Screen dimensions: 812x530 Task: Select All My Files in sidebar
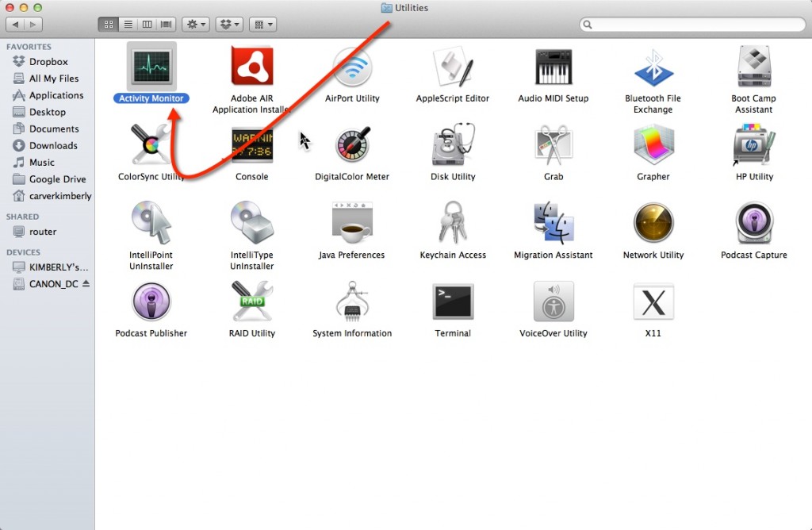[47, 79]
